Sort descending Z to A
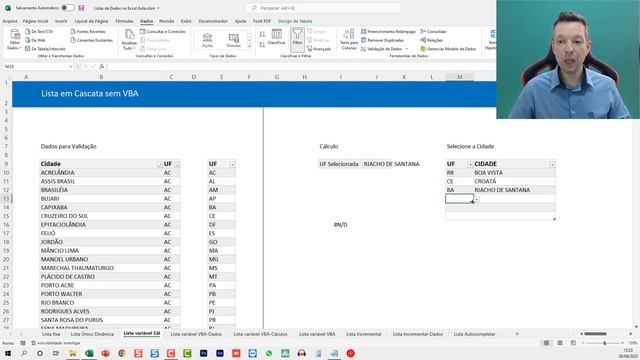The image size is (640, 360). 262,44
